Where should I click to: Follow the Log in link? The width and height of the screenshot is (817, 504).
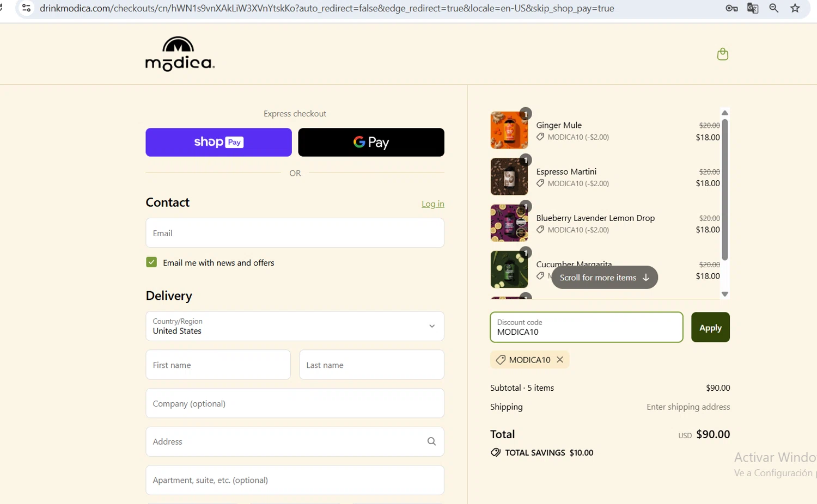click(432, 204)
